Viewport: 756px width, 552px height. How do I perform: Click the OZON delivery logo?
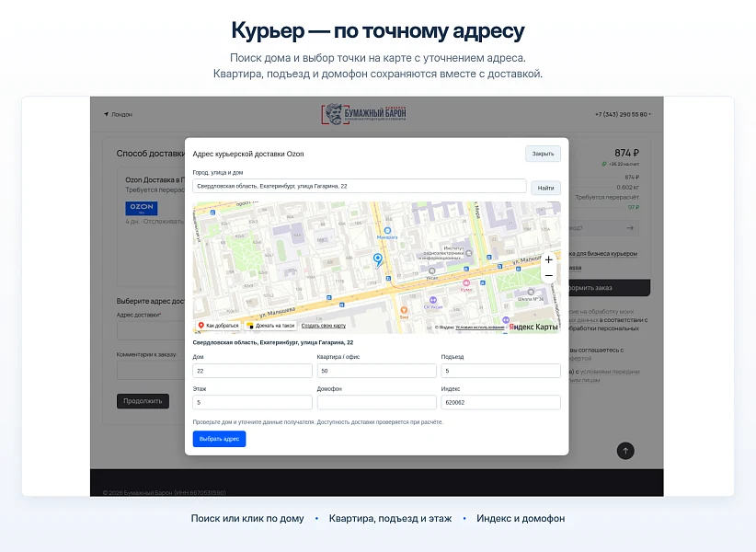(x=142, y=208)
